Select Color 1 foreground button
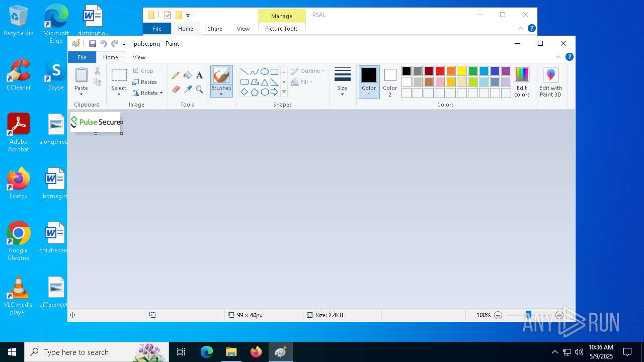This screenshot has width=644, height=362. tap(369, 82)
